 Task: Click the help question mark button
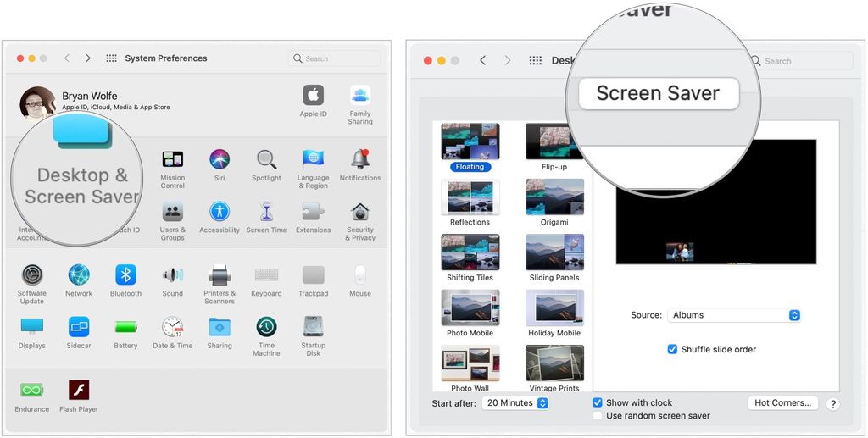point(832,404)
